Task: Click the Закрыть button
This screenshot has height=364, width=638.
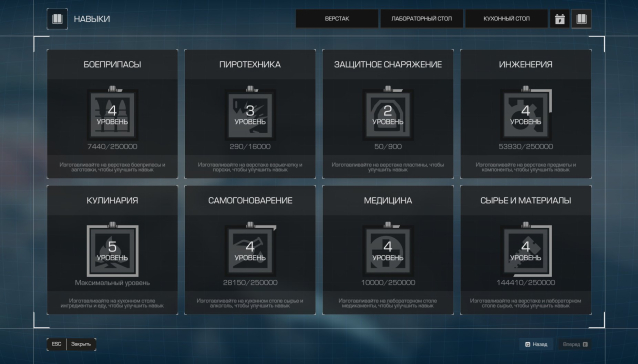Action: (x=81, y=344)
